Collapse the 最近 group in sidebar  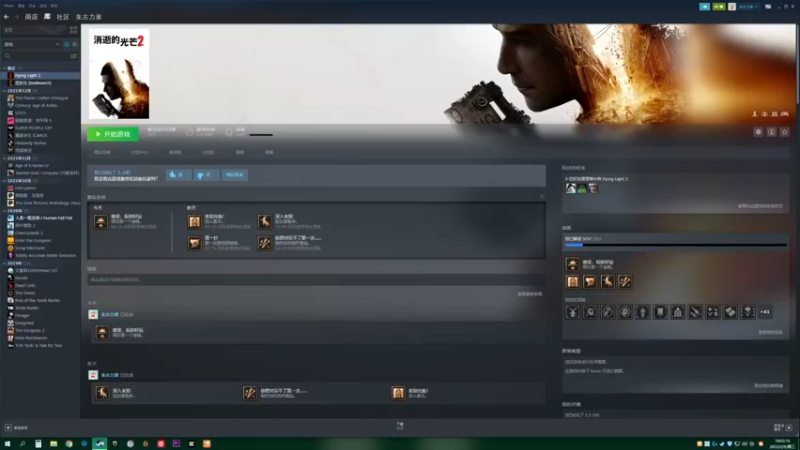[4, 68]
